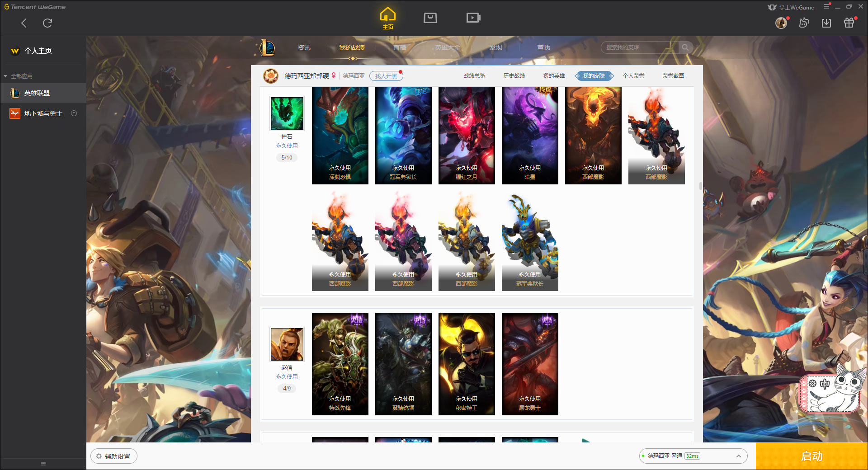Viewport: 868px width, 470px height.
Task: Expand the 德玛西亚 网通 server dropdown
Action: point(693,456)
